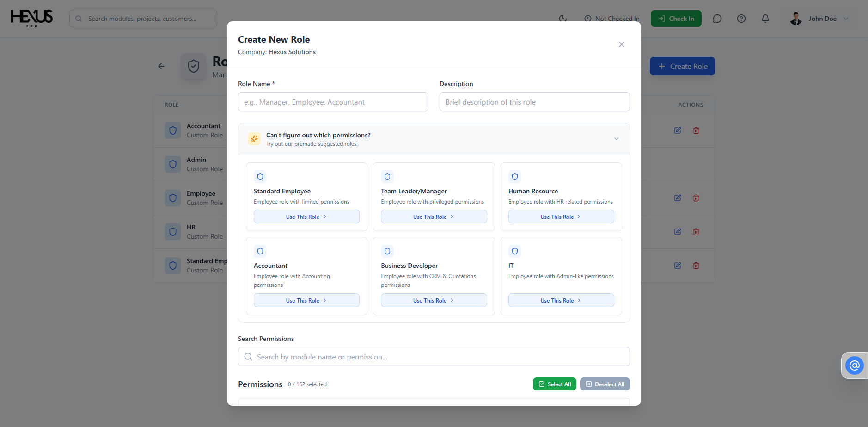Edit the Employee role row
Viewport: 868px width, 427px height.
678,198
